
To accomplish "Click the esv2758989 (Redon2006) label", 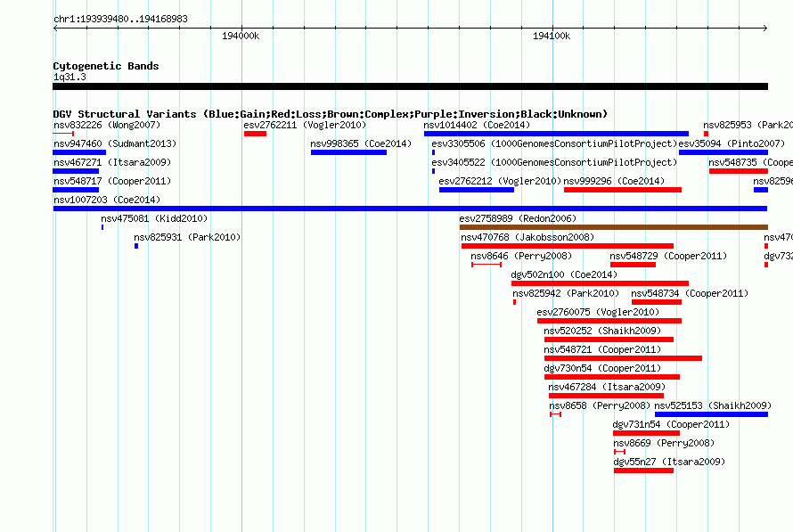I will (x=518, y=218).
